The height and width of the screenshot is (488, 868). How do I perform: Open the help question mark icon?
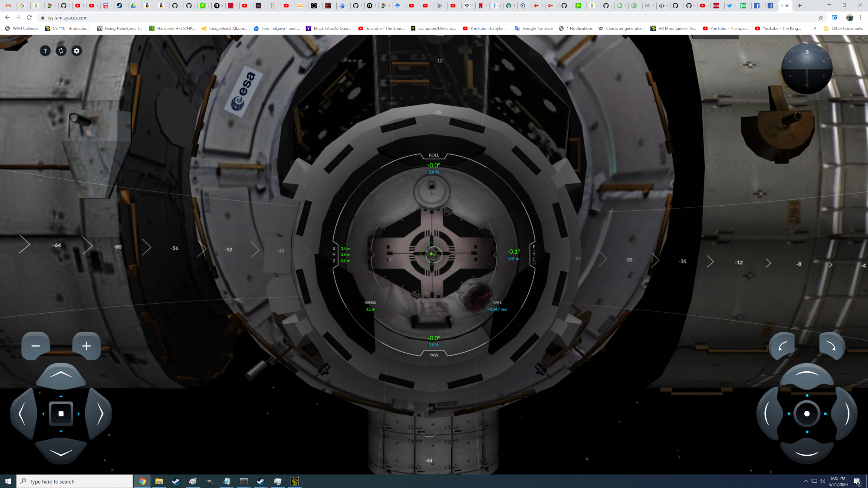point(45,51)
